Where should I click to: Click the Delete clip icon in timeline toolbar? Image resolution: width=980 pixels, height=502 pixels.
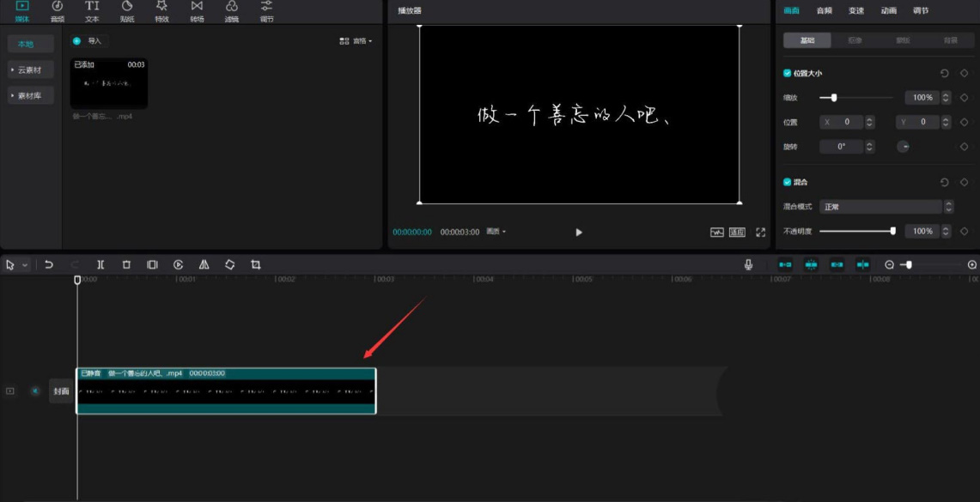click(126, 264)
